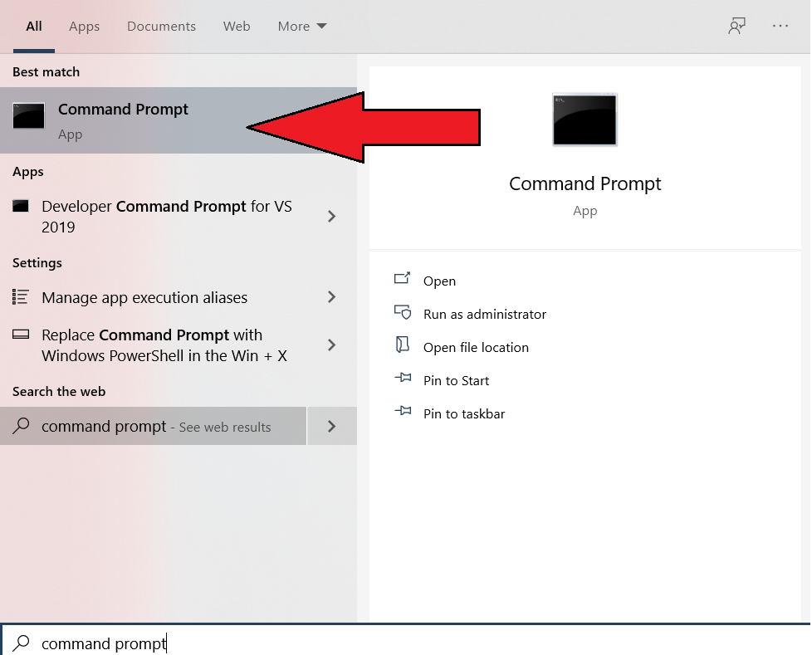
Task: Click Developer Command Prompt's small icon
Action: tap(21, 206)
